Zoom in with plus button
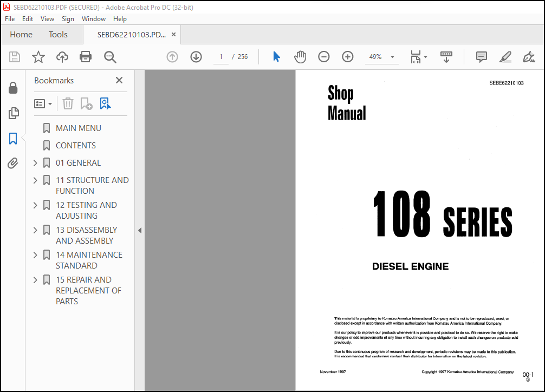 [x=348, y=57]
